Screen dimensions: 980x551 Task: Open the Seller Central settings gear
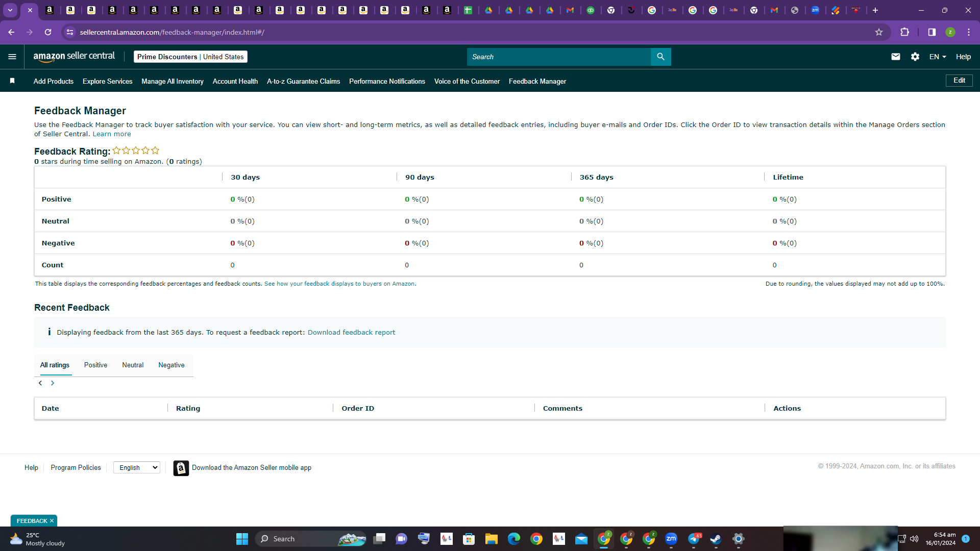[x=915, y=57]
